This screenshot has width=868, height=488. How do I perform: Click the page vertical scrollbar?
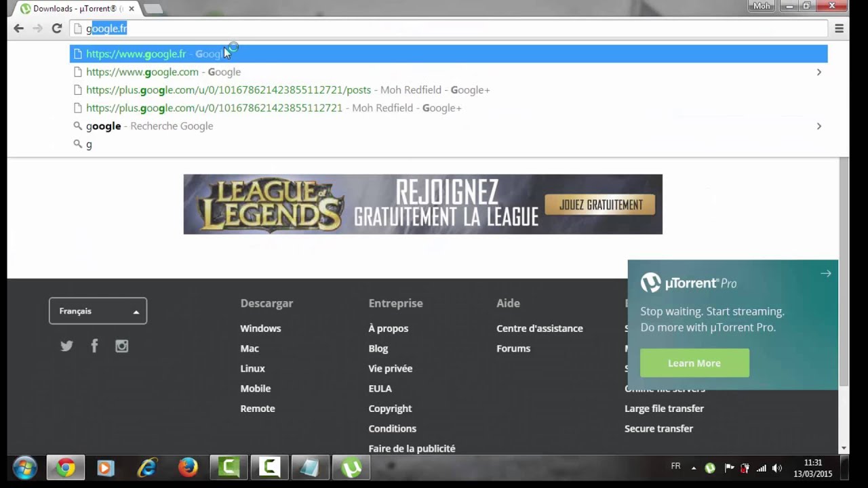coord(844,271)
